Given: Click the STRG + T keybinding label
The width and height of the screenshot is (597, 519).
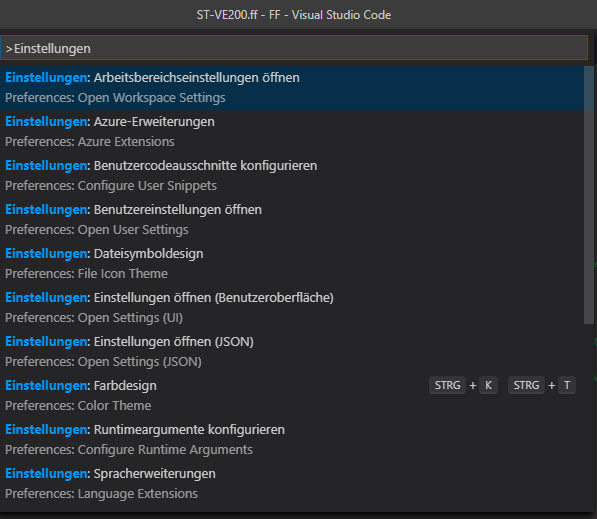Looking at the screenshot, I should tap(541, 385).
